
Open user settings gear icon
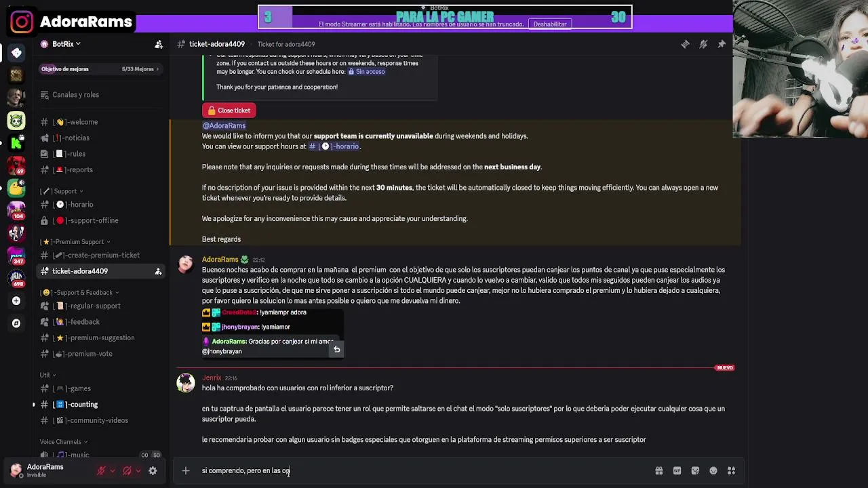tap(153, 470)
